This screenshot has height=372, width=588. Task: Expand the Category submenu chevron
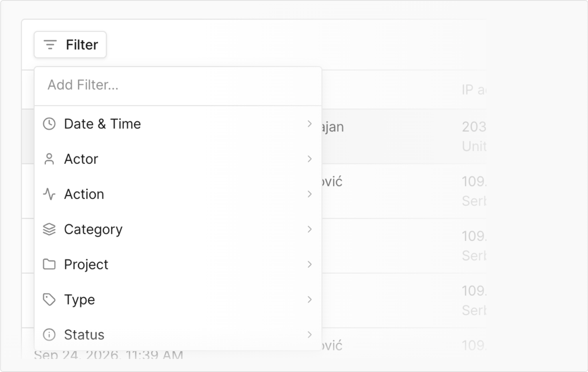coord(310,229)
